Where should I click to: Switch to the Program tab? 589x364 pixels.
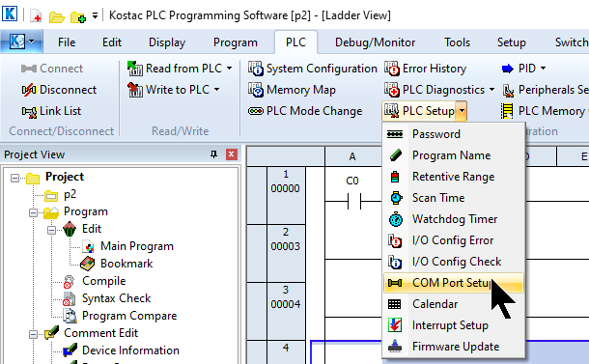236,42
